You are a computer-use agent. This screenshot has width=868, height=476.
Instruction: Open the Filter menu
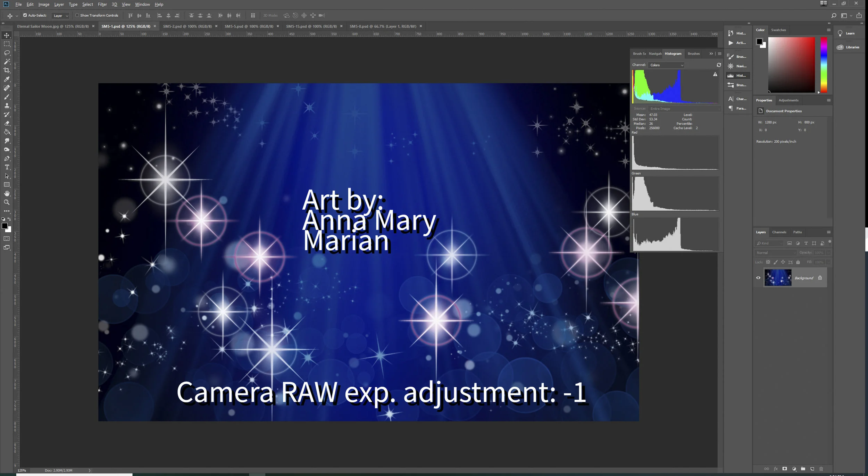click(102, 5)
